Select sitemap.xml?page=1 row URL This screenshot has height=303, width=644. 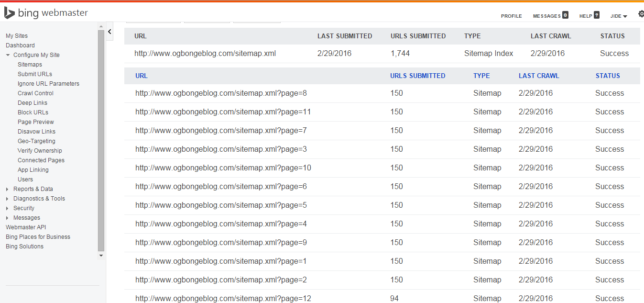coord(221,261)
